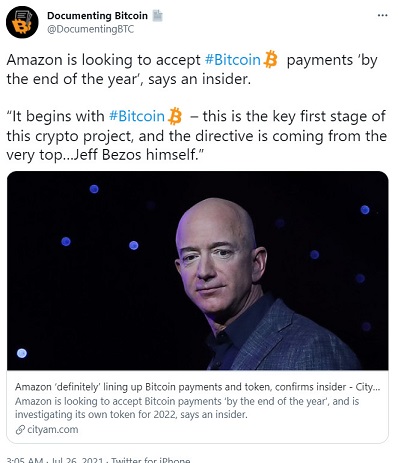Open the Documenting Bitcoin profile avatar
Screen dimensions: 398x463
(22, 22)
